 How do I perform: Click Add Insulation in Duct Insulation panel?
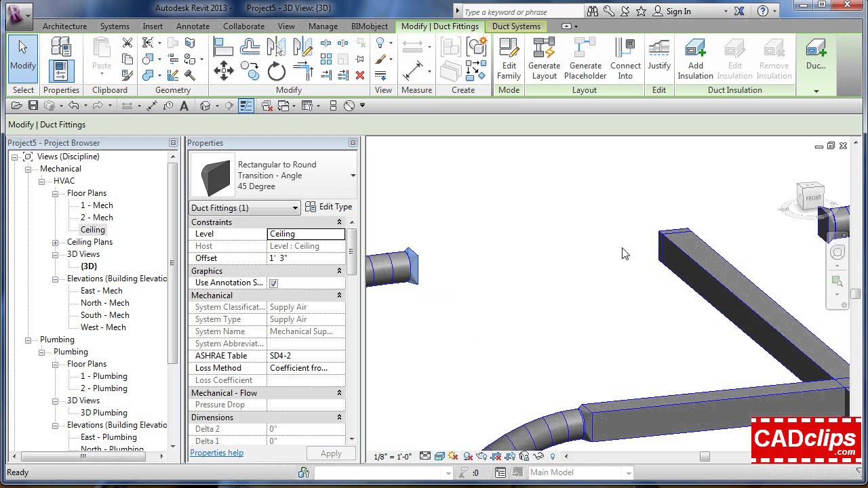coord(695,58)
